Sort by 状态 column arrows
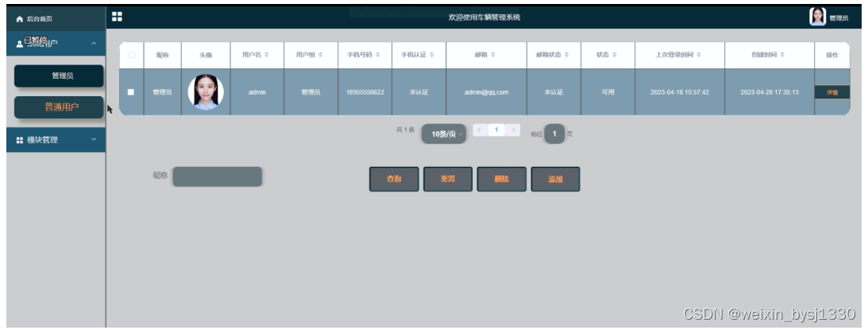 coord(615,55)
